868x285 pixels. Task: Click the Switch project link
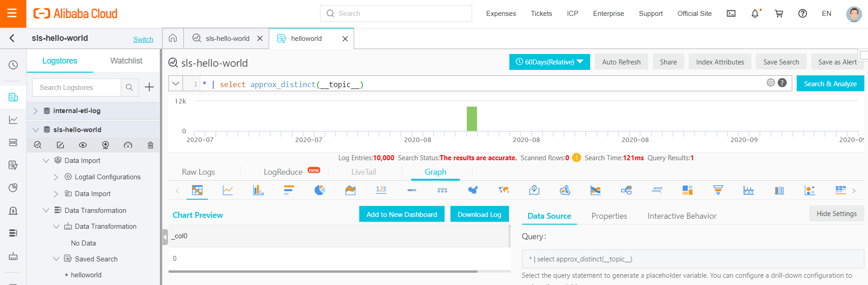click(143, 39)
